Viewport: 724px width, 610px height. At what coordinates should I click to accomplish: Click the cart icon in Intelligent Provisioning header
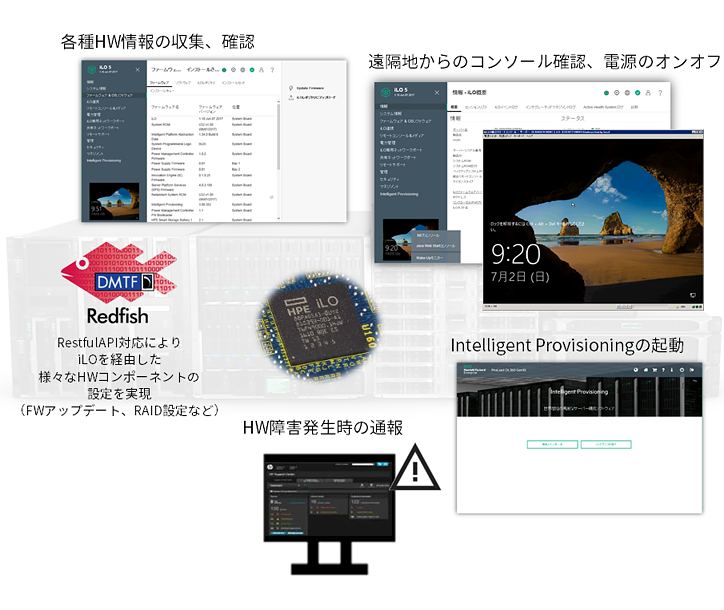coord(655,370)
